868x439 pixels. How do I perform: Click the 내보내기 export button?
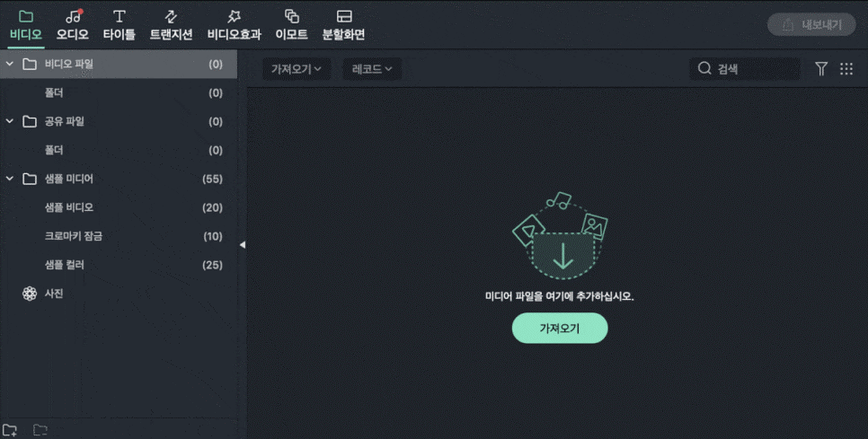811,25
